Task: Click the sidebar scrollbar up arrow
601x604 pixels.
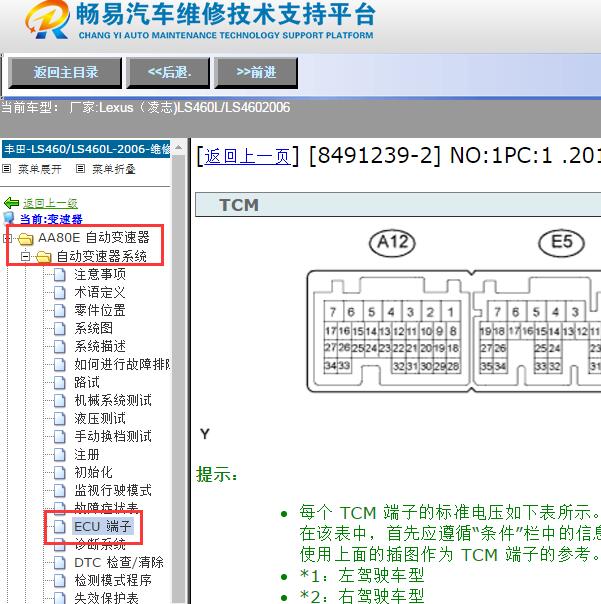Action: (x=178, y=147)
